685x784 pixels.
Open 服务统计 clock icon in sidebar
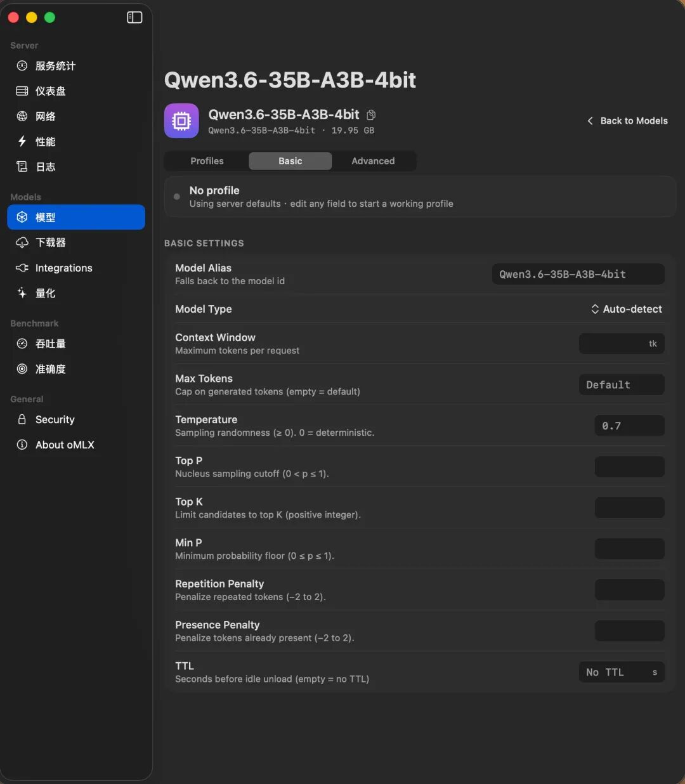(x=22, y=66)
